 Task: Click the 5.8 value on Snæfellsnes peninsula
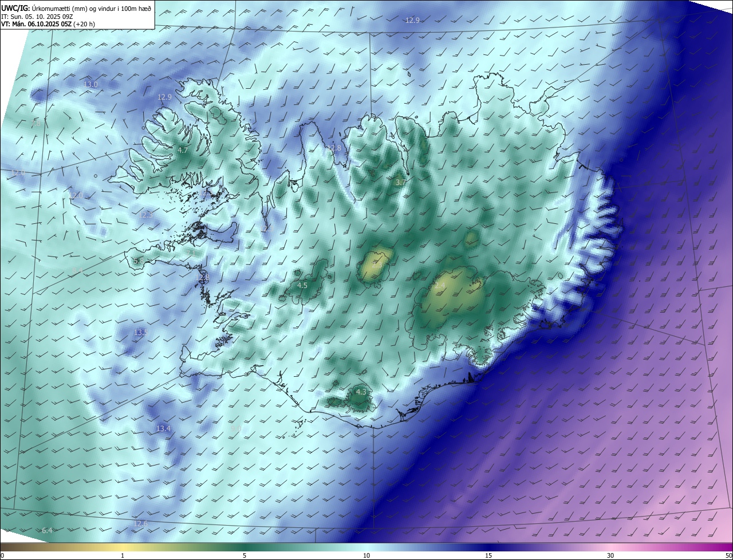point(138,261)
